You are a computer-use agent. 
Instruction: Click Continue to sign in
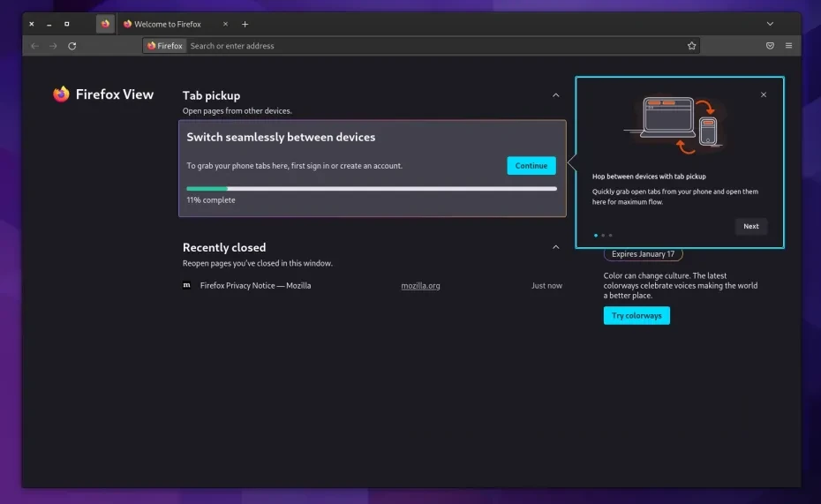click(x=531, y=166)
